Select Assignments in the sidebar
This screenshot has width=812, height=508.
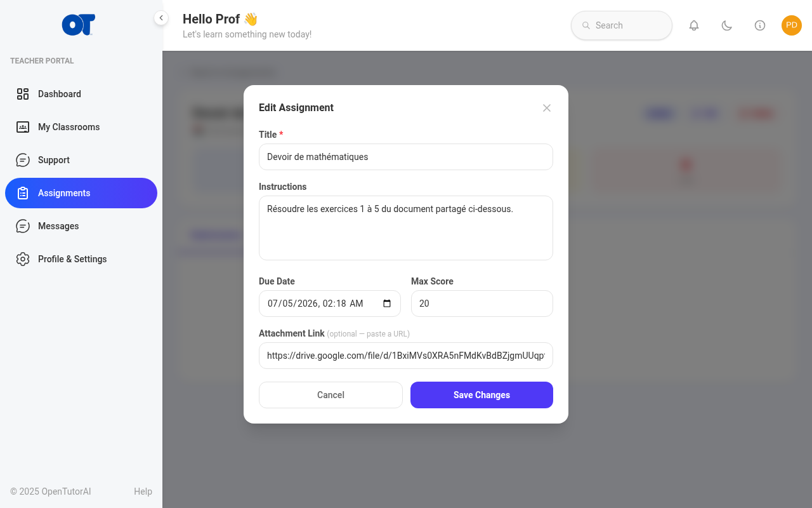[x=81, y=193]
